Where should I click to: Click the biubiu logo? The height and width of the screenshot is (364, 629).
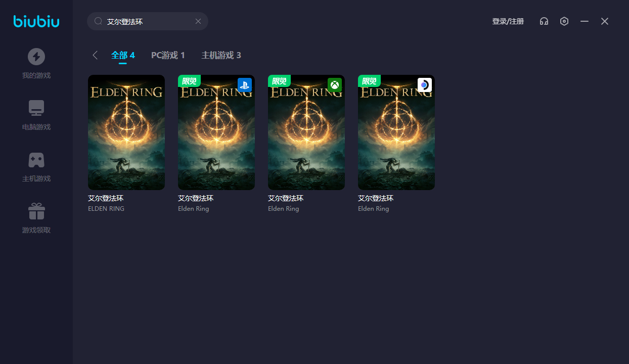36,21
